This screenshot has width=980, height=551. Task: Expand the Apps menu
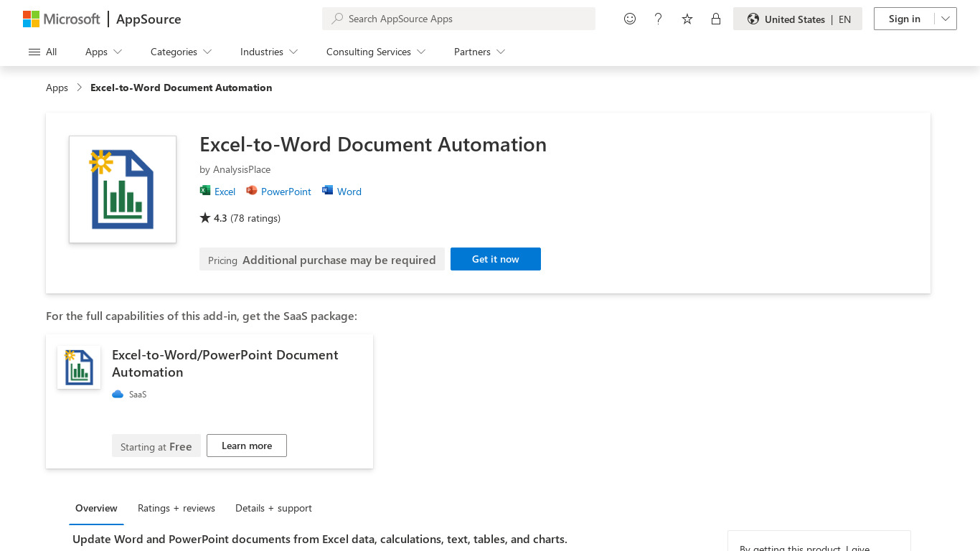point(104,52)
